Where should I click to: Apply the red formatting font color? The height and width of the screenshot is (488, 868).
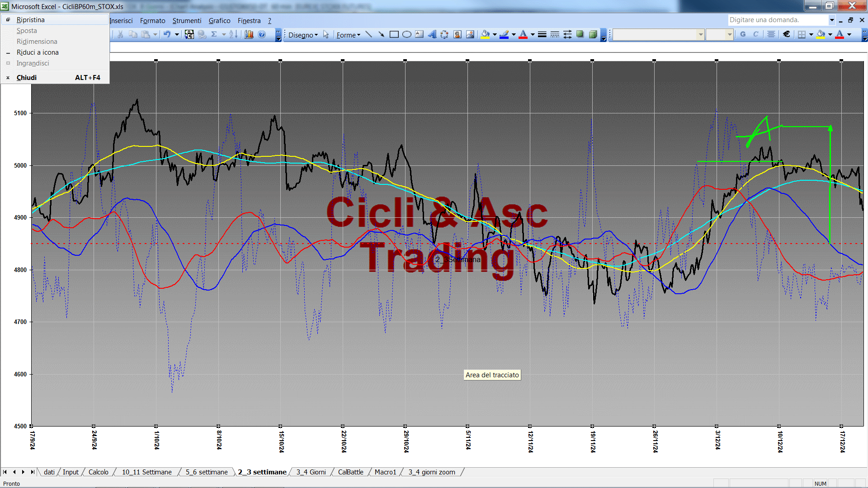click(840, 34)
